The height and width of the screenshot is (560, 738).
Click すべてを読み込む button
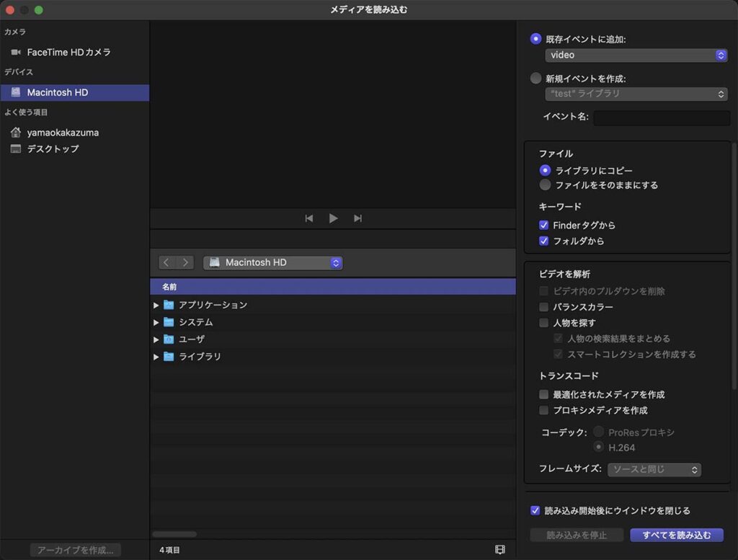pyautogui.click(x=676, y=535)
